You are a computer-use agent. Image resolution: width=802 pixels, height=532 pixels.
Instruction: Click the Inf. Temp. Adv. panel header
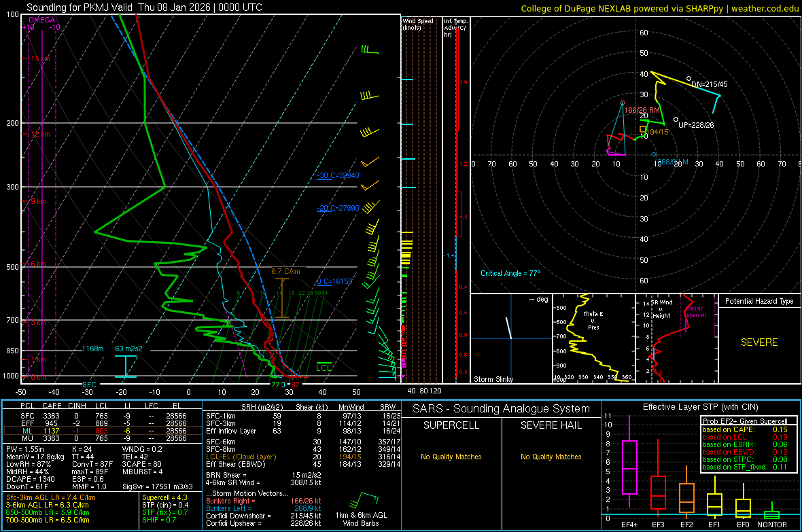pos(455,28)
